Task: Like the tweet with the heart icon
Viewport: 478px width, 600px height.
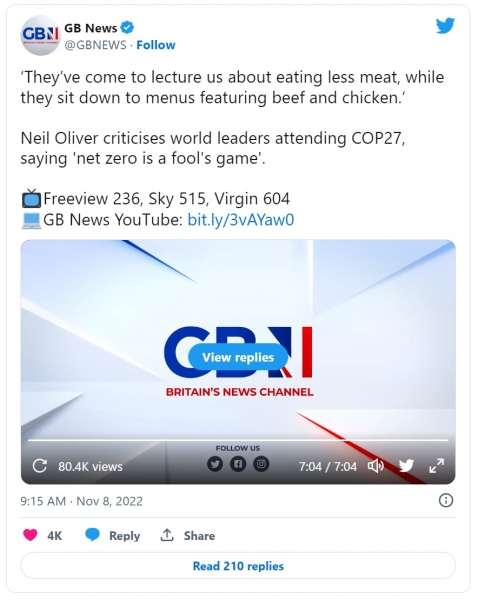Action: click(30, 535)
